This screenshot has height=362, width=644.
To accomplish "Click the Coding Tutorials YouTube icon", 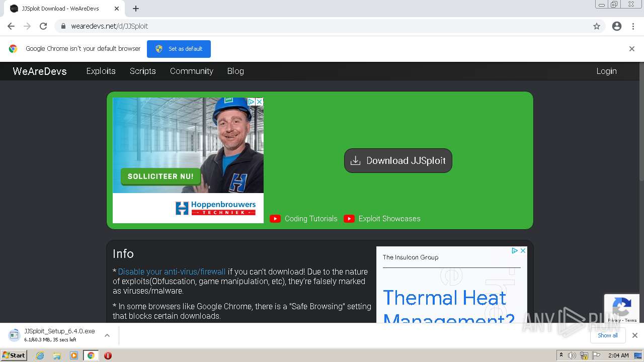I will 275,219.
